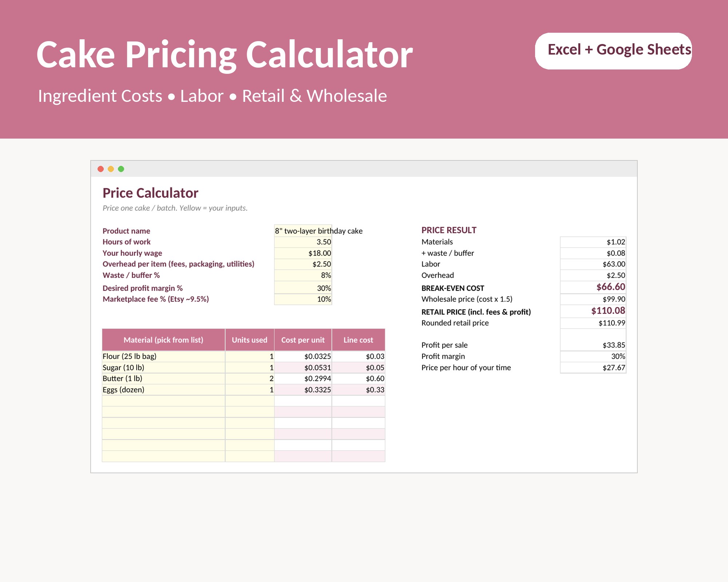This screenshot has width=728, height=582.
Task: Select the retail price $110.08
Action: (593, 311)
